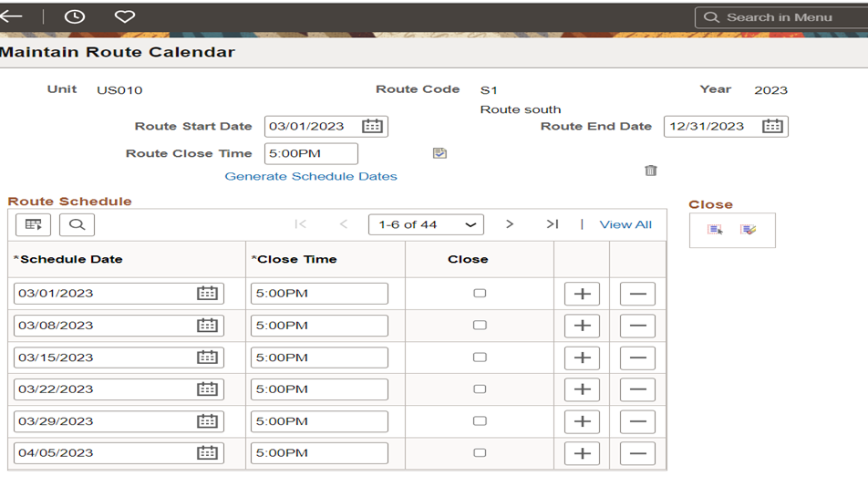Go to next page of schedule rows
This screenshot has height=477, width=868.
point(510,223)
